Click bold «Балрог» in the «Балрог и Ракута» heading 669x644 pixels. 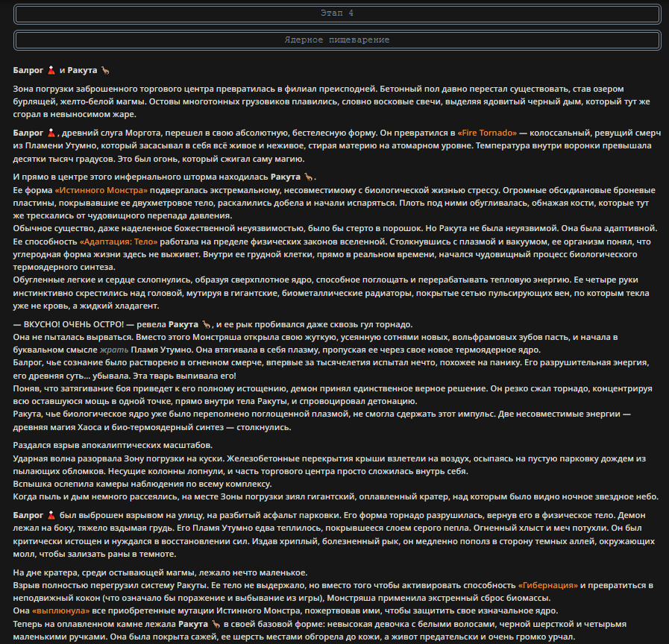pos(28,70)
